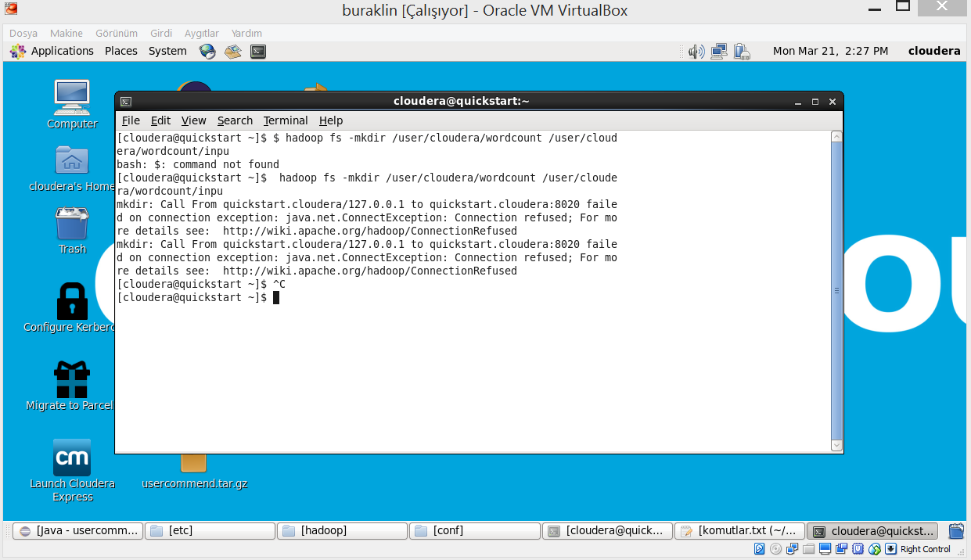971x560 pixels.
Task: Launch the web browser from top panel
Action: pos(207,52)
